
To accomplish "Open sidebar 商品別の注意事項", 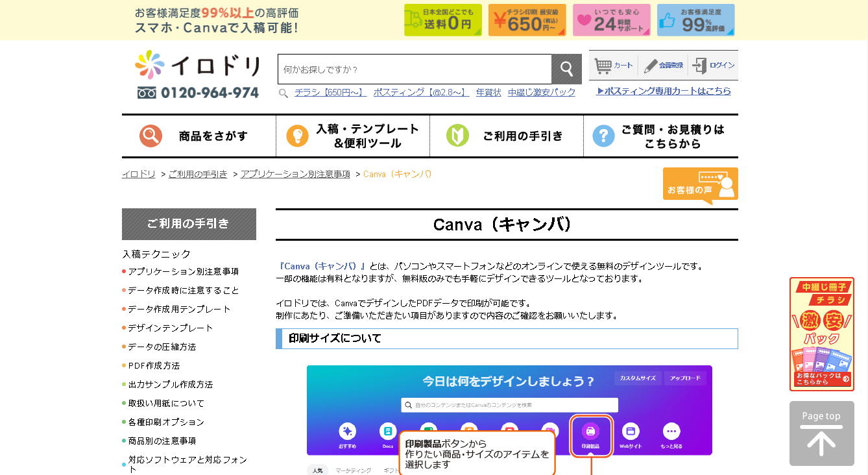I will pyautogui.click(x=162, y=441).
